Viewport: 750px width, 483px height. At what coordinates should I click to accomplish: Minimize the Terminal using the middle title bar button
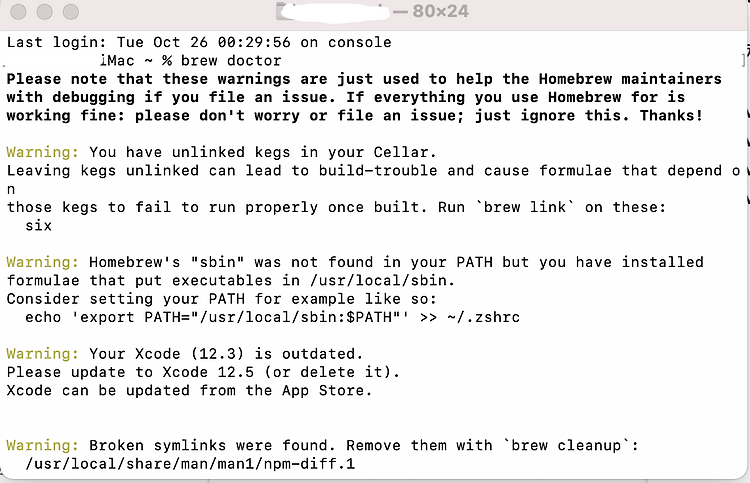[44, 12]
